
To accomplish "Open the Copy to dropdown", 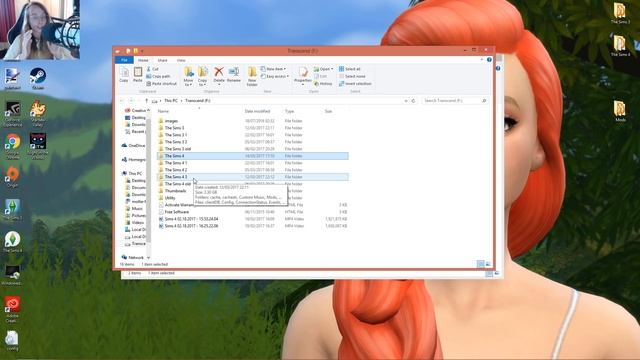I will [202, 76].
